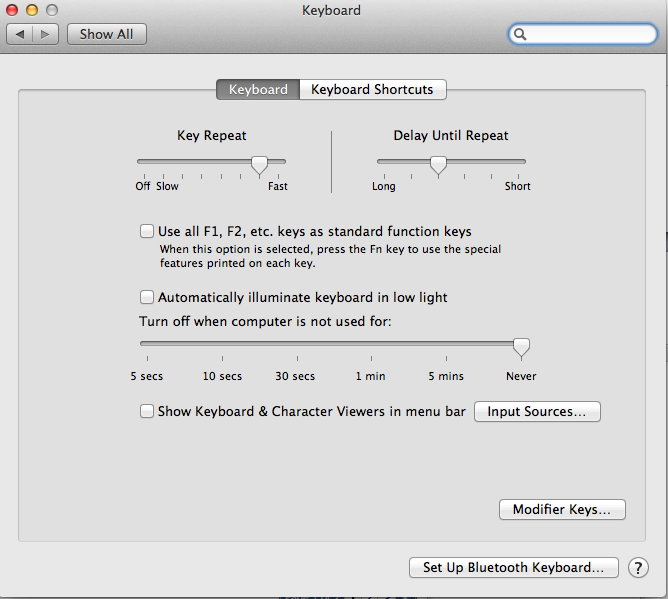Click Set Up Bluetooth Keyboard button
Viewport: 668px width, 599px height.
tap(513, 567)
